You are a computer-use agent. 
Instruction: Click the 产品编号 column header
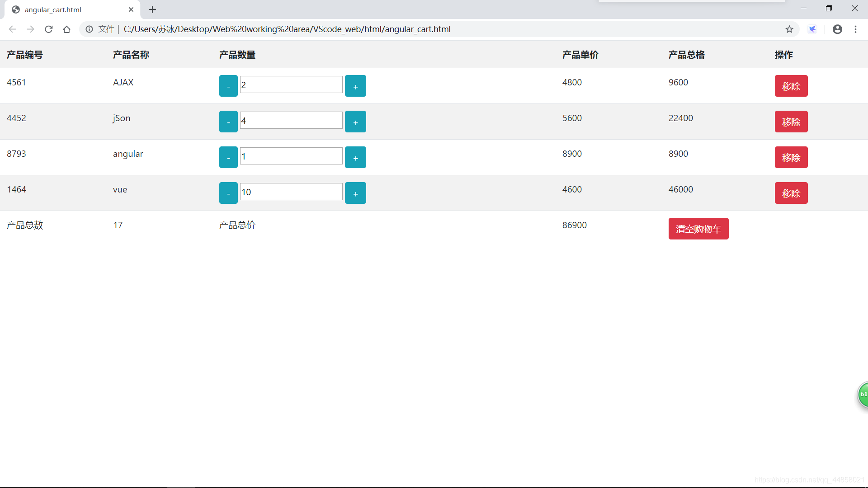click(x=25, y=55)
